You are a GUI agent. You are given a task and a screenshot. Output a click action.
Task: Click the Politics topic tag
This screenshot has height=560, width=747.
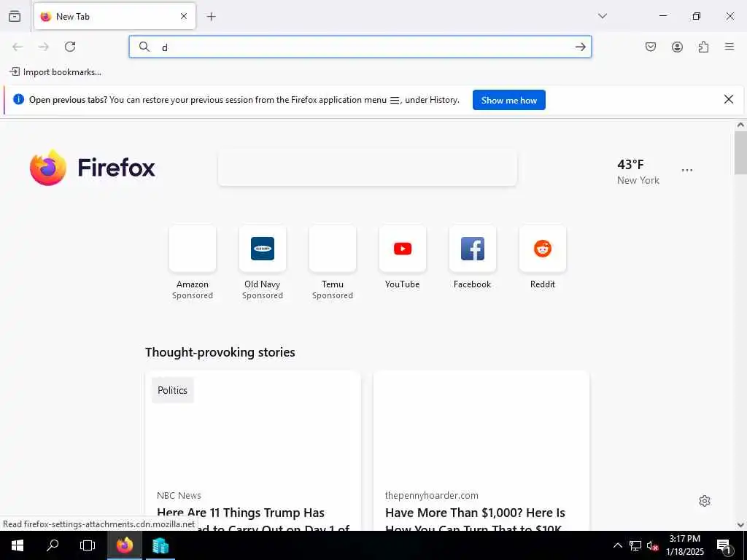[172, 390]
